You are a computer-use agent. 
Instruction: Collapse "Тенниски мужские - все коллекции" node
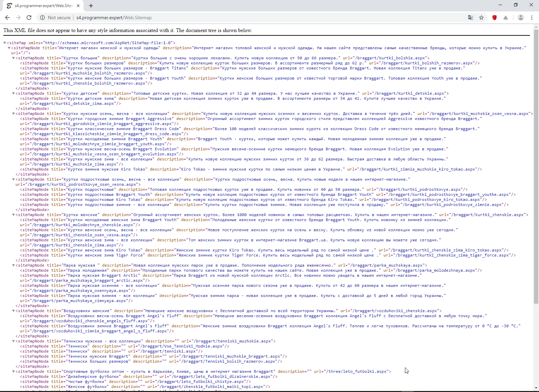coord(13,341)
